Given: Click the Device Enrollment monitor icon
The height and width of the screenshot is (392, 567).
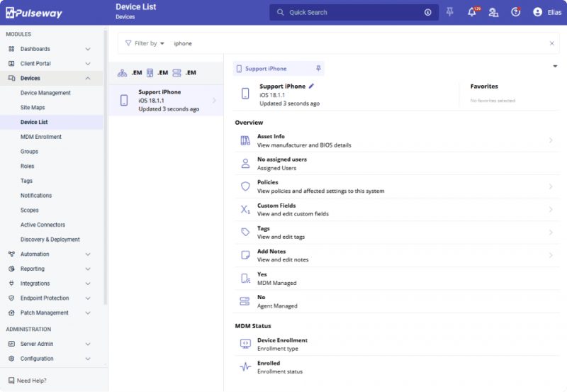Looking at the screenshot, I should click(x=245, y=344).
